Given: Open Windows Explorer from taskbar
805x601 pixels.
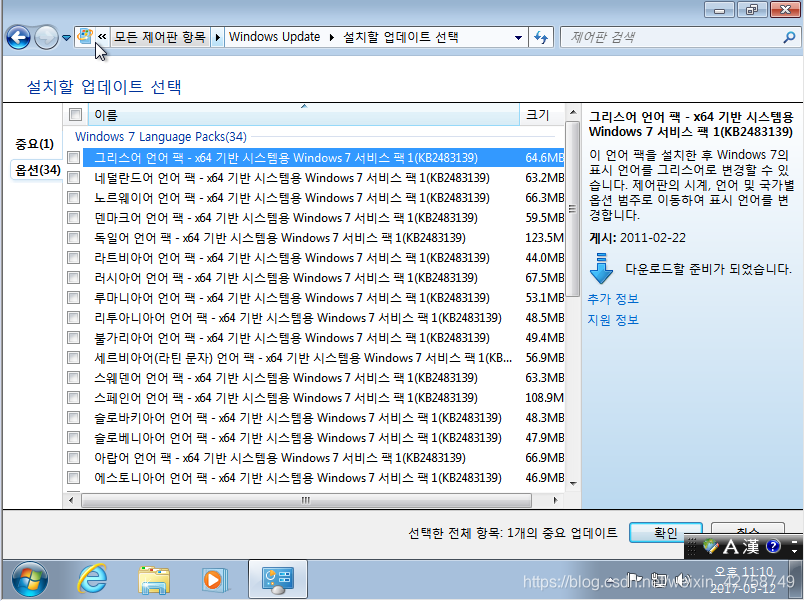Looking at the screenshot, I should (x=154, y=580).
